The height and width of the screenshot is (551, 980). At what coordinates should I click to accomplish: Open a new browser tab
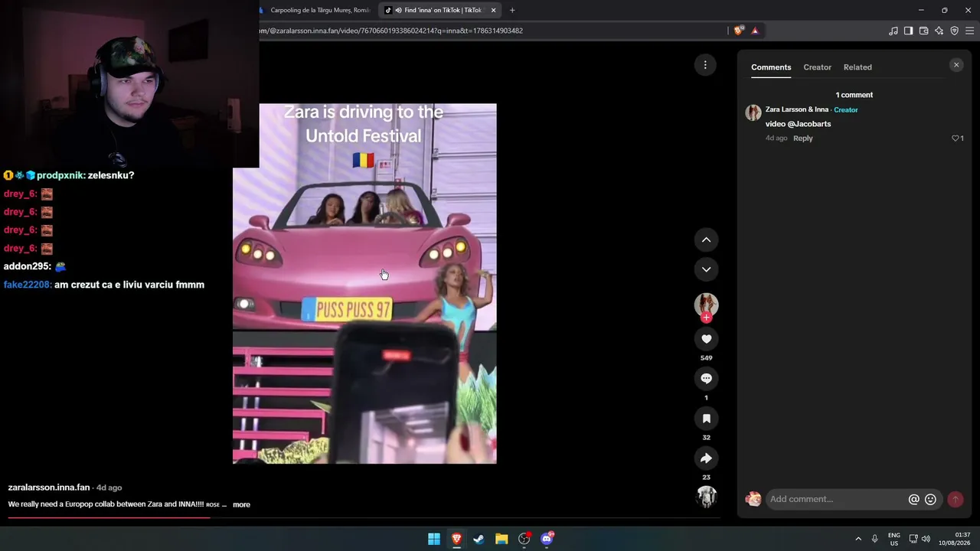click(512, 10)
